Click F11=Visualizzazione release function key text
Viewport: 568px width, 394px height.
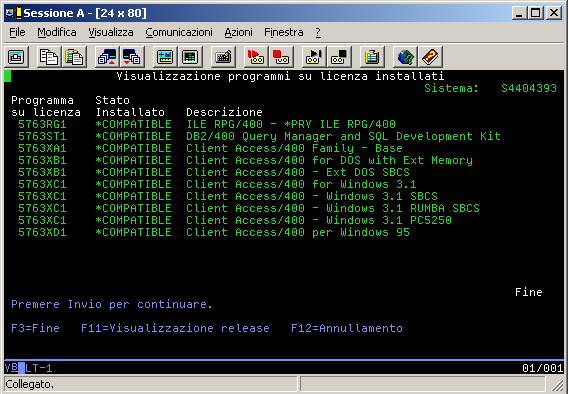coord(175,328)
